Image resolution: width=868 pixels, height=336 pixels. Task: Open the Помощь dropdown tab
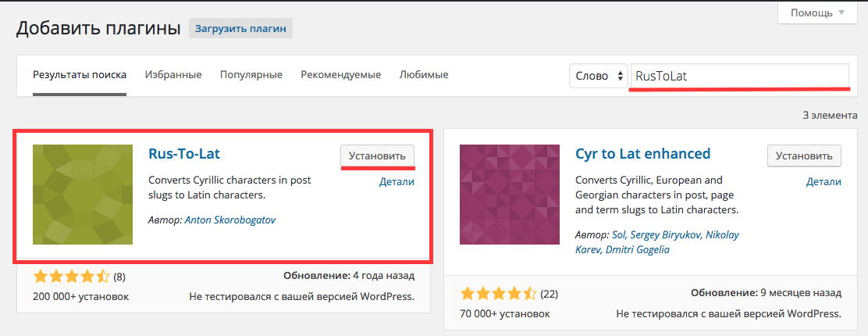point(819,13)
